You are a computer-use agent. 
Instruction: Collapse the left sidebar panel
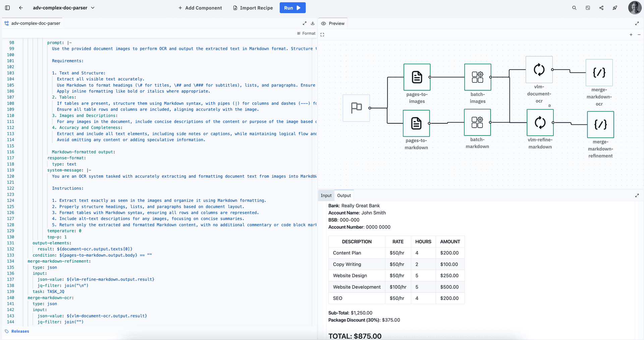pyautogui.click(x=7, y=8)
